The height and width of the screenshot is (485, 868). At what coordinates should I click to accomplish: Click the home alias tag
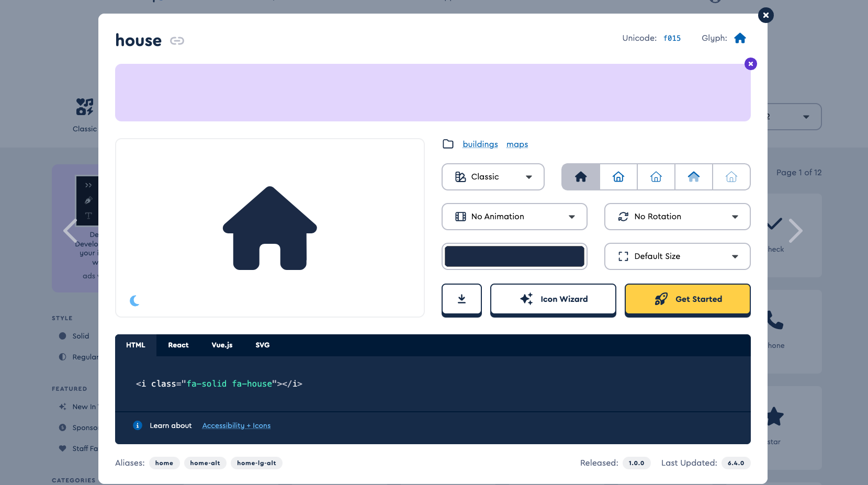coord(164,463)
